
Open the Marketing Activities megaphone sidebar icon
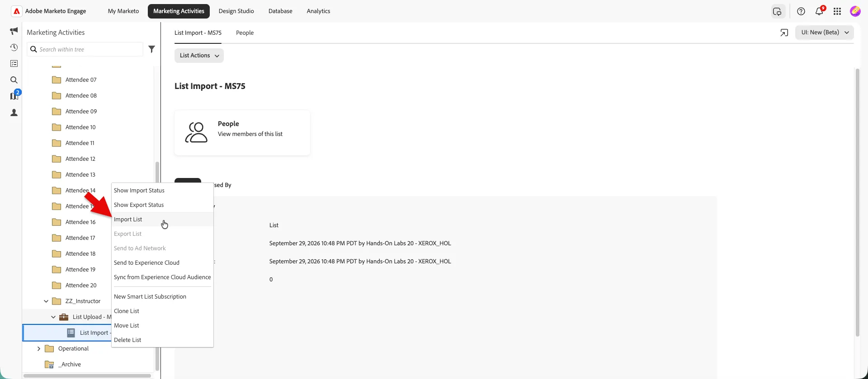(x=14, y=31)
